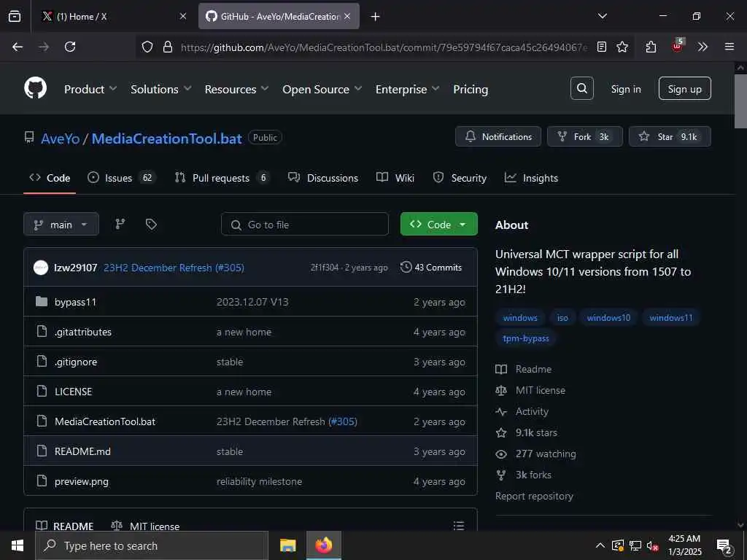Click lzw29107 avatar in commit row
The width and height of the screenshot is (747, 560).
[x=41, y=268]
